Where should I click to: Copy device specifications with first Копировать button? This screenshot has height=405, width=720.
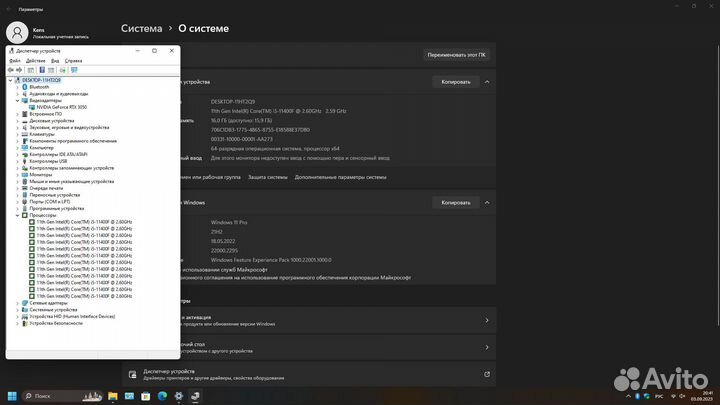point(456,82)
